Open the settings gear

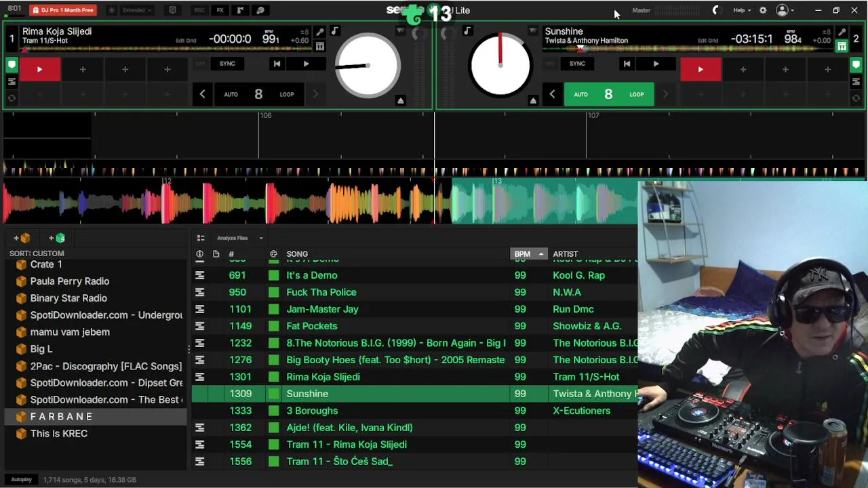coord(763,10)
